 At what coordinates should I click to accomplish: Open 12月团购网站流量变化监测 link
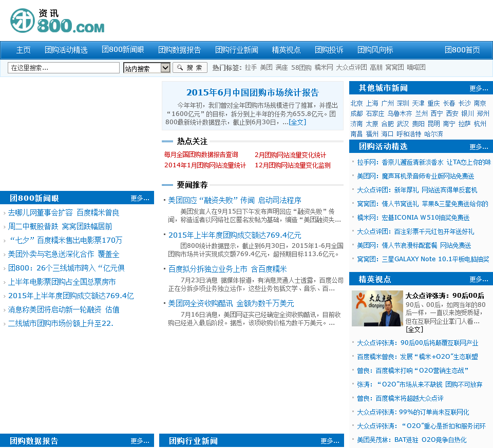pos(292,165)
